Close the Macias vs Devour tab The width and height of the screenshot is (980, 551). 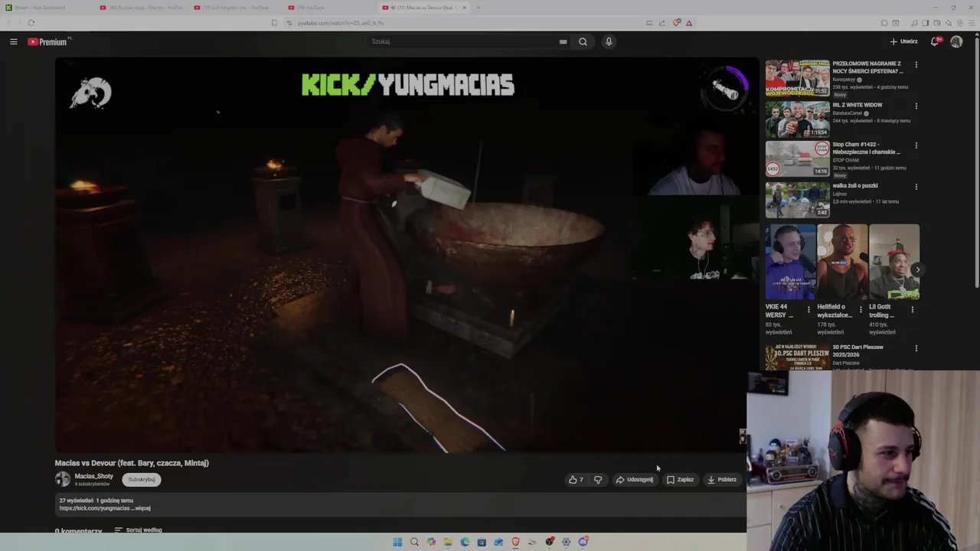point(463,8)
